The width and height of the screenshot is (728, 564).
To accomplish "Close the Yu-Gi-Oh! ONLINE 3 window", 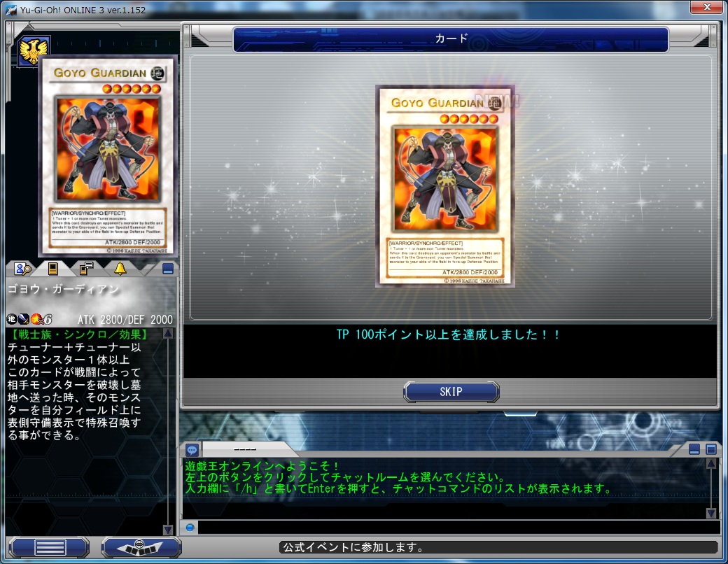I will 706,8.
